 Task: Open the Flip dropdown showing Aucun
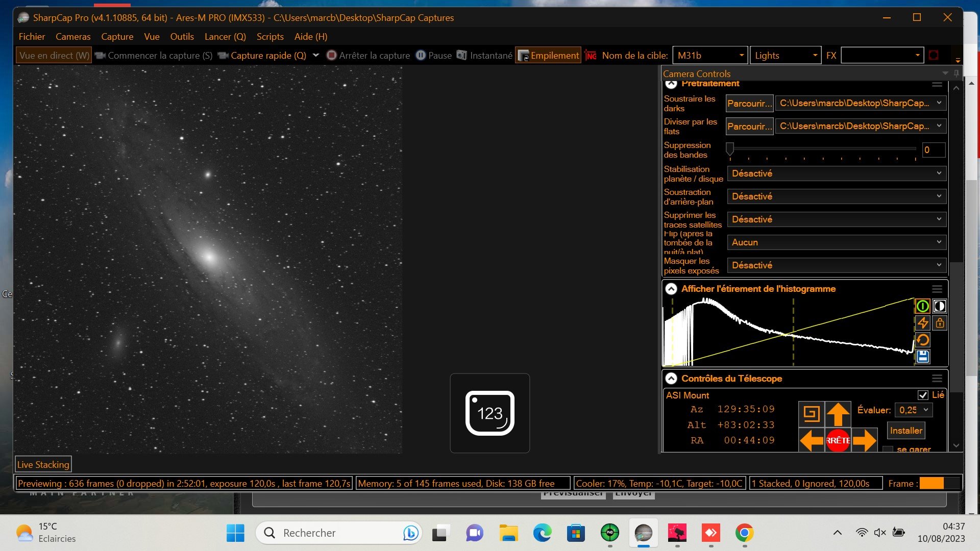[837, 242]
